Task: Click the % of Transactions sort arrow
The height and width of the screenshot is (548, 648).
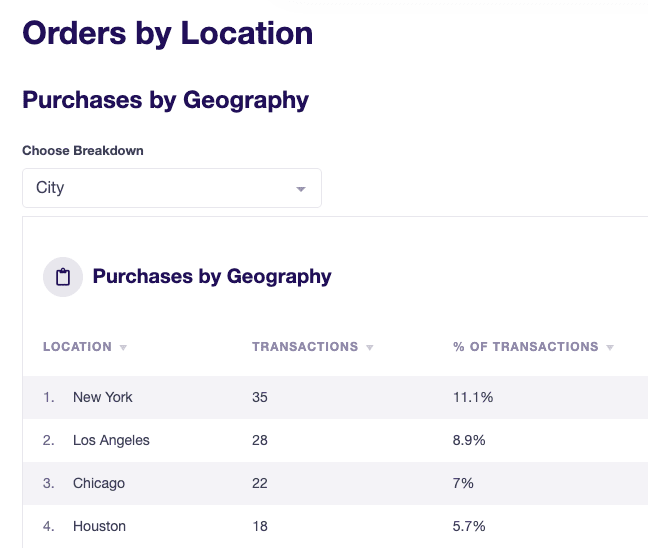Action: (x=610, y=348)
